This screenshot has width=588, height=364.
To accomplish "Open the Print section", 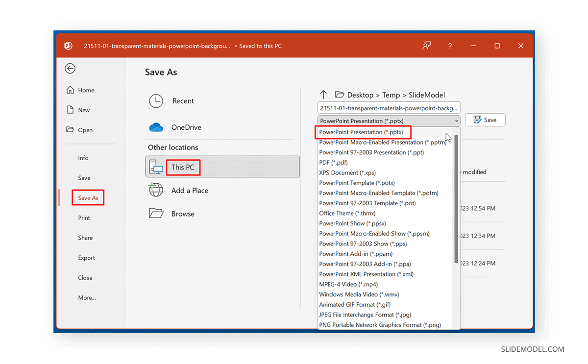I will click(84, 218).
